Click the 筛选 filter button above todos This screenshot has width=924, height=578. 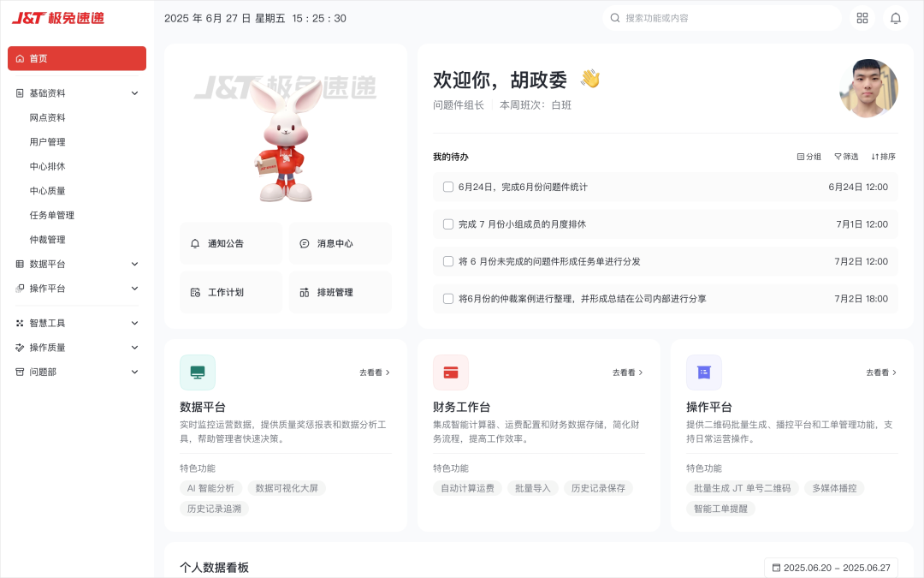click(846, 157)
